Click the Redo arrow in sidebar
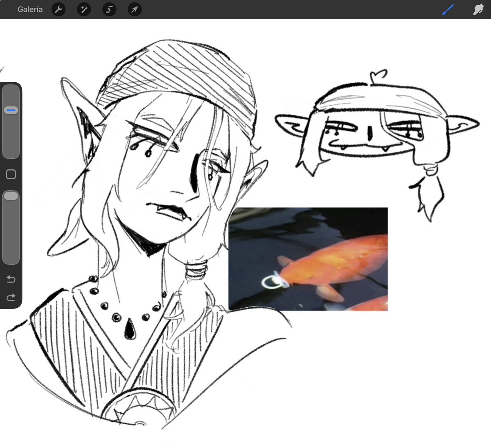The width and height of the screenshot is (491, 448). (x=11, y=297)
